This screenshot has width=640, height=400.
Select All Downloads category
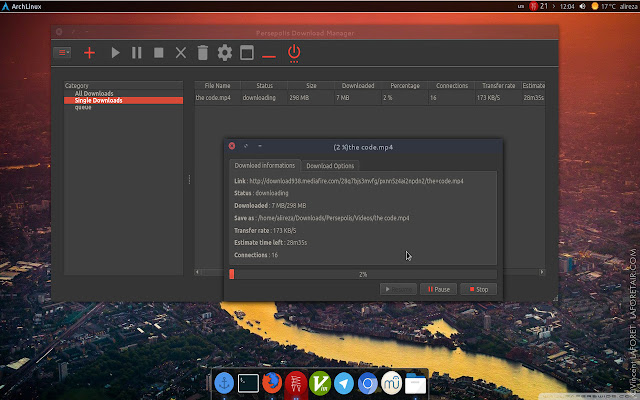tap(94, 94)
